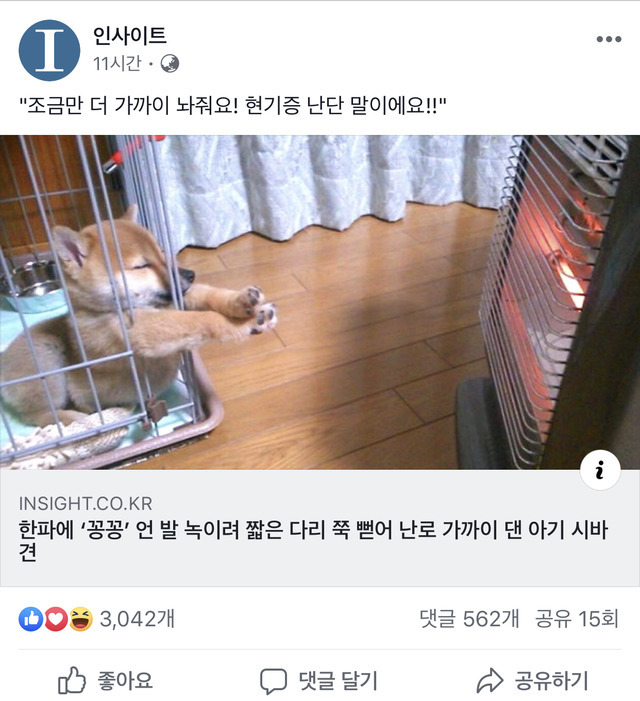The height and width of the screenshot is (701, 640).
Task: Open the article headline about 아기 시바견
Action: [313, 541]
